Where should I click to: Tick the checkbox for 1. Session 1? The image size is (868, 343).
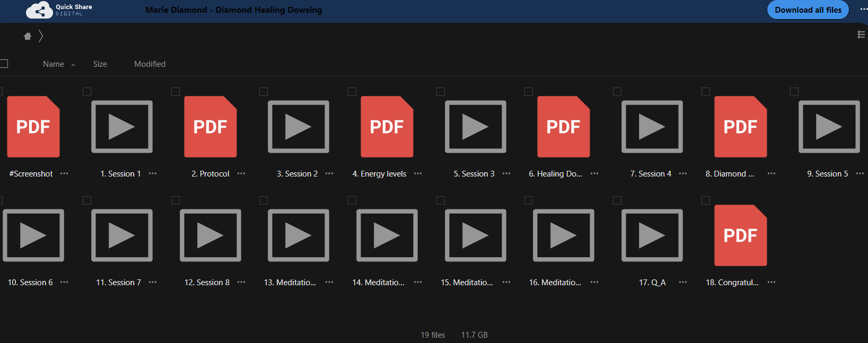click(x=87, y=92)
